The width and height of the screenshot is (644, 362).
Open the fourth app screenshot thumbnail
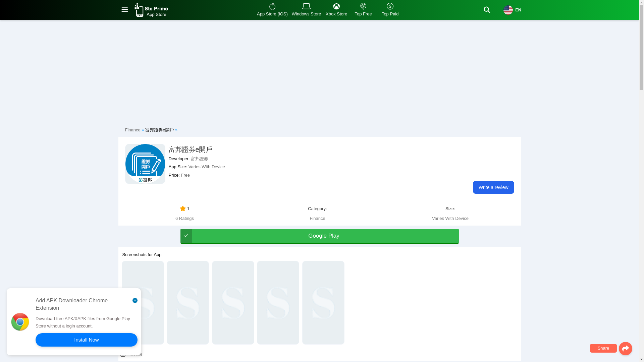(278, 303)
